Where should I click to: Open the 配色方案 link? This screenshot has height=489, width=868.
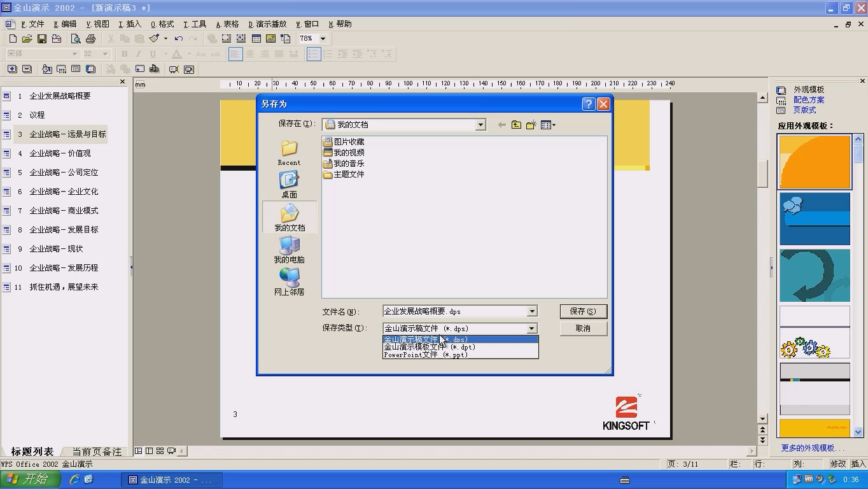809,100
